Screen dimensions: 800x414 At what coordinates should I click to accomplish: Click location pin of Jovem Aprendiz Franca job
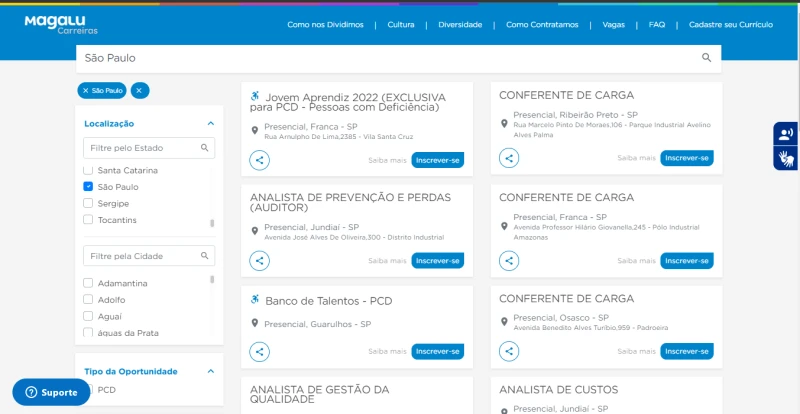255,131
